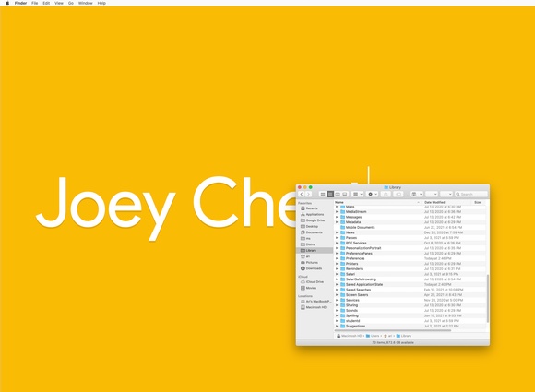The image size is (535, 392).
Task: Open the View menu in menu bar
Action: [x=59, y=3]
